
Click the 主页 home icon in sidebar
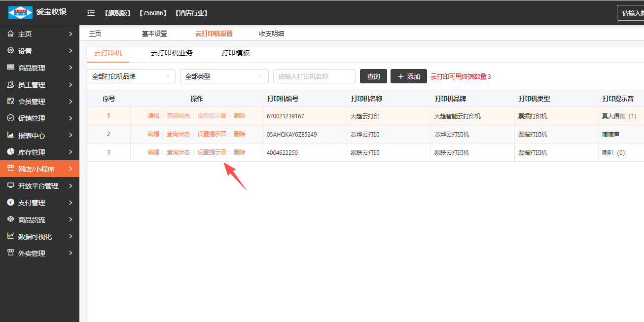11,34
